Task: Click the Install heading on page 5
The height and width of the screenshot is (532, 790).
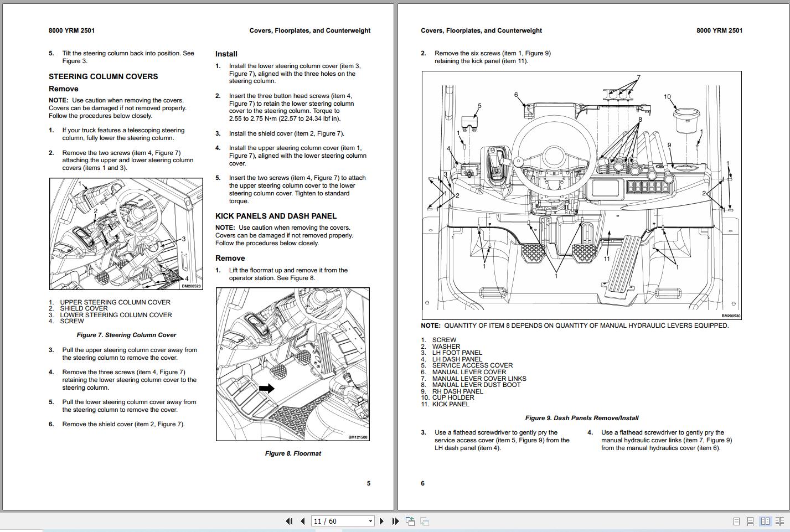Action: click(x=226, y=54)
